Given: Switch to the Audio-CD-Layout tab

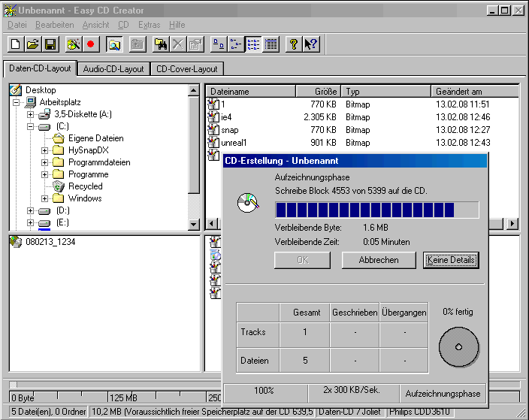Looking at the screenshot, I should [x=113, y=69].
